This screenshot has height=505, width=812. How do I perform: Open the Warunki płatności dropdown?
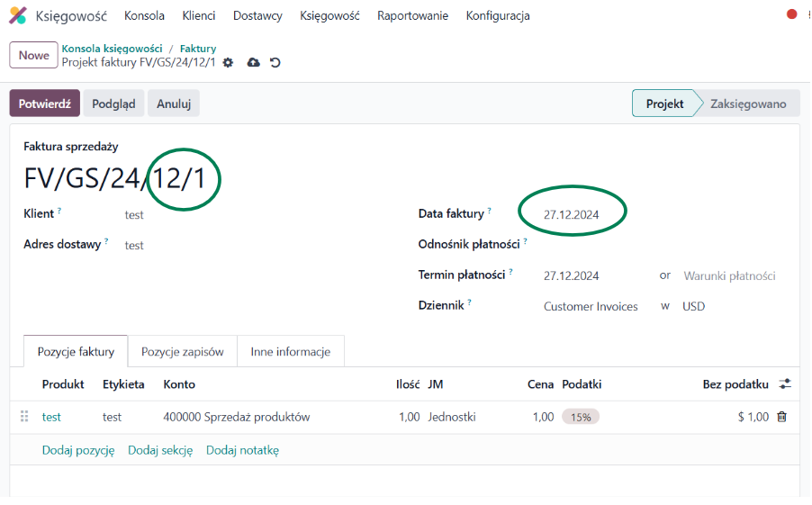tap(729, 275)
